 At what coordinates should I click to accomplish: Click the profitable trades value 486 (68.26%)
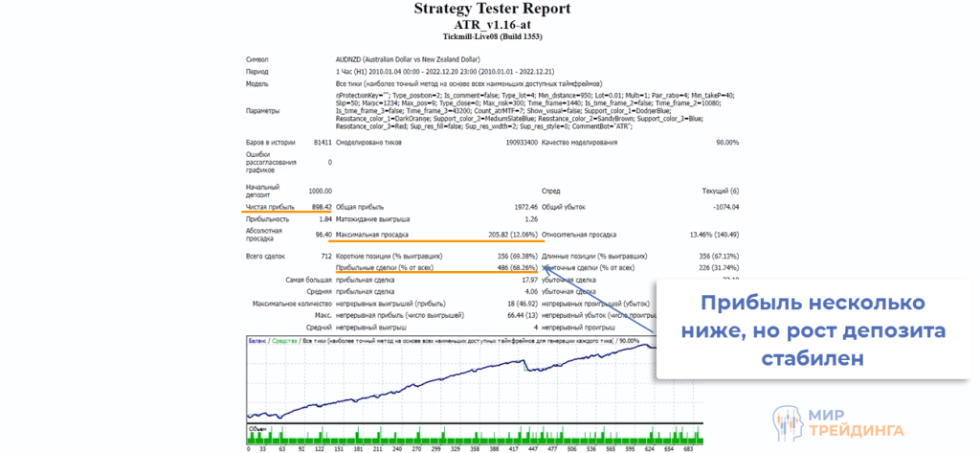coord(507,268)
